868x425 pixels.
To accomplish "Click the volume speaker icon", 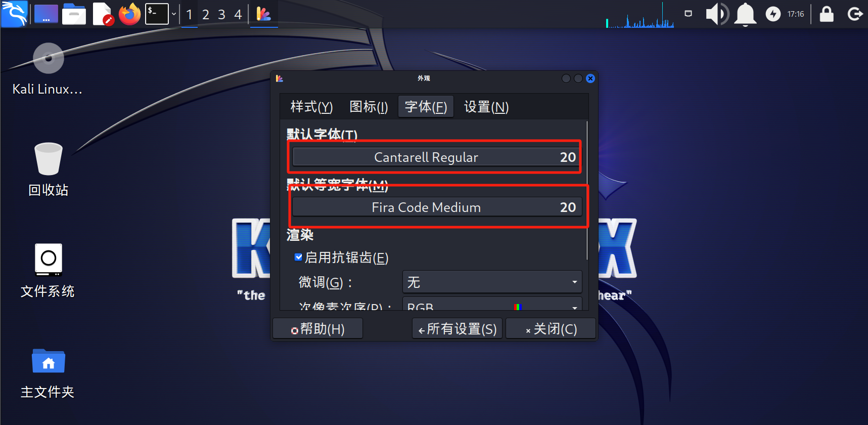I will (717, 14).
